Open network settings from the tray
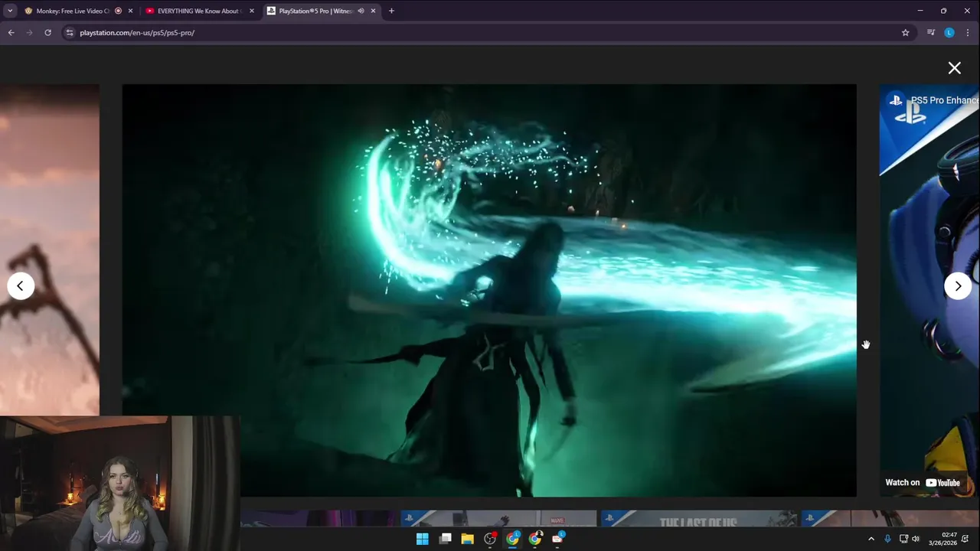The width and height of the screenshot is (980, 551). pyautogui.click(x=903, y=539)
